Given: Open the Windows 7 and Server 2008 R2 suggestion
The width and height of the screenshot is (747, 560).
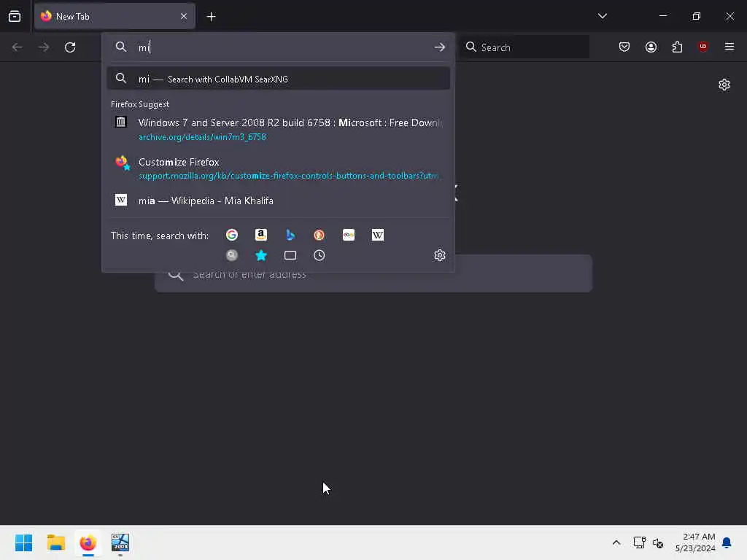Looking at the screenshot, I should coord(278,129).
